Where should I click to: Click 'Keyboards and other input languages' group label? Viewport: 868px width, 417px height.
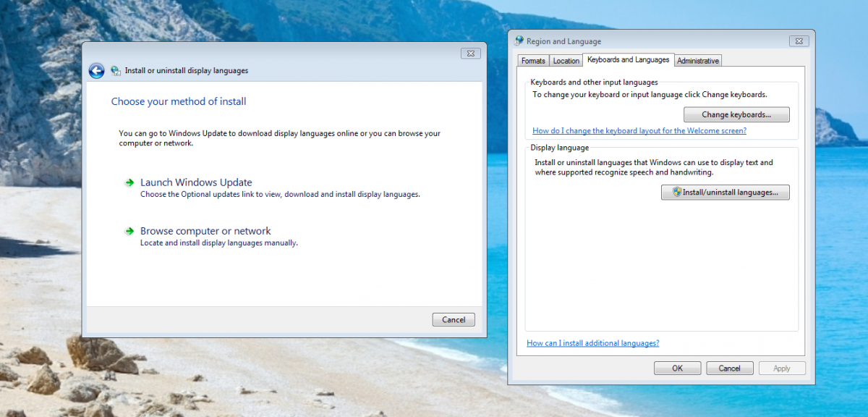[594, 83]
